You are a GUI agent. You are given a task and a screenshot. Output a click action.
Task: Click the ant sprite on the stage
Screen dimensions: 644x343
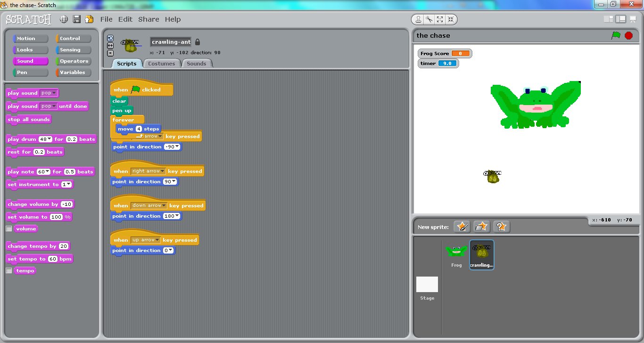[x=492, y=177]
